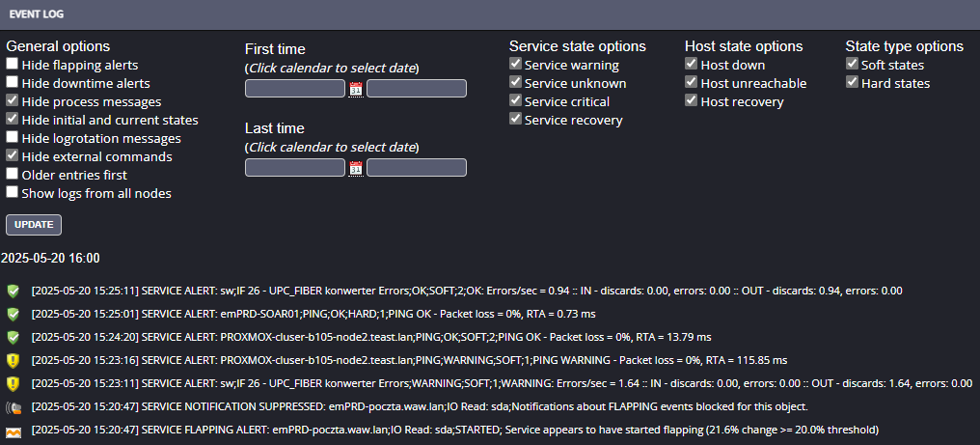Click green OK icon for UPC_FIBER konwerter alert
Image resolution: width=980 pixels, height=445 pixels.
(13, 291)
